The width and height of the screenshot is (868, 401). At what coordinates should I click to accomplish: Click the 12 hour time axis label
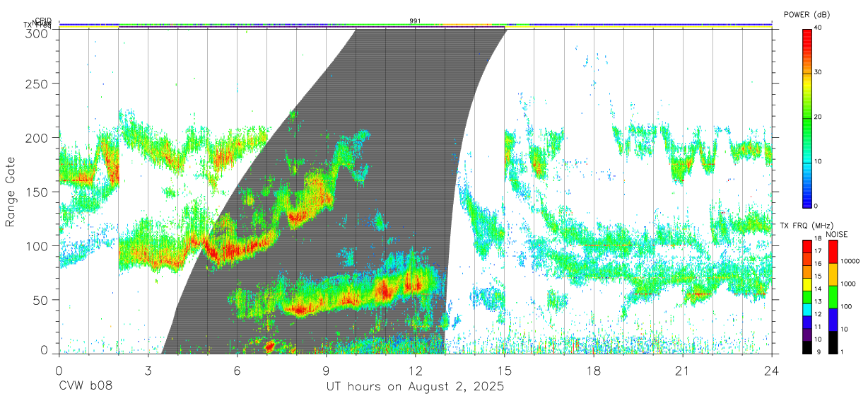point(416,370)
